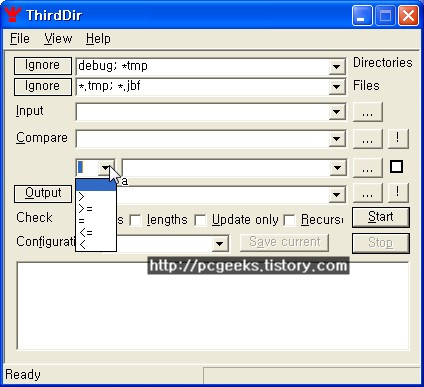Toggle the bold-outlined checkbox beside second compare row
The width and height of the screenshot is (424, 387).
pyautogui.click(x=396, y=167)
